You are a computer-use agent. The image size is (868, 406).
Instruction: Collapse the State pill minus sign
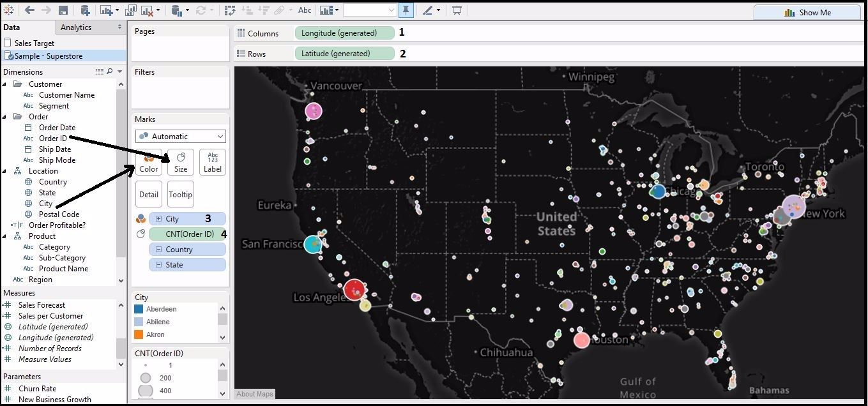[x=158, y=265]
